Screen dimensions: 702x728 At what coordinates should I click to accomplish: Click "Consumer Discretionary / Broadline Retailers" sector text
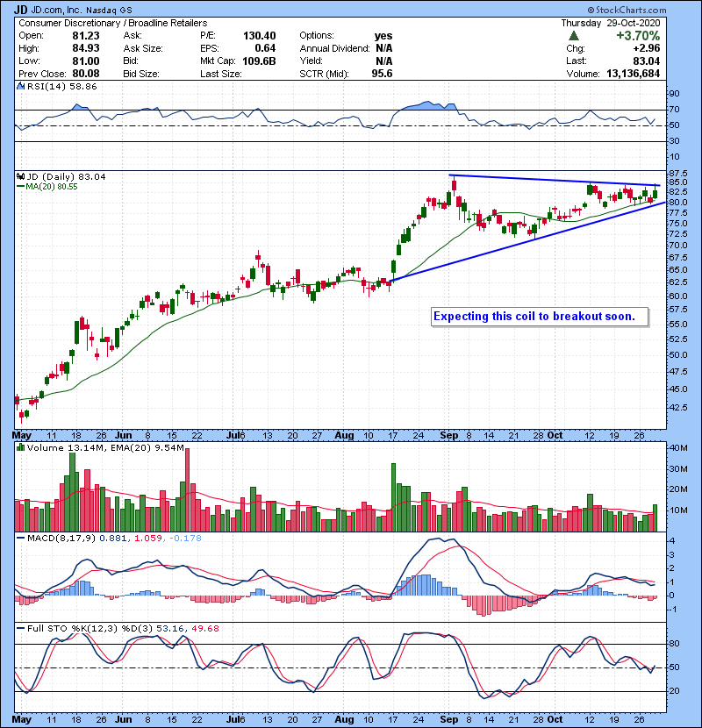coord(113,23)
